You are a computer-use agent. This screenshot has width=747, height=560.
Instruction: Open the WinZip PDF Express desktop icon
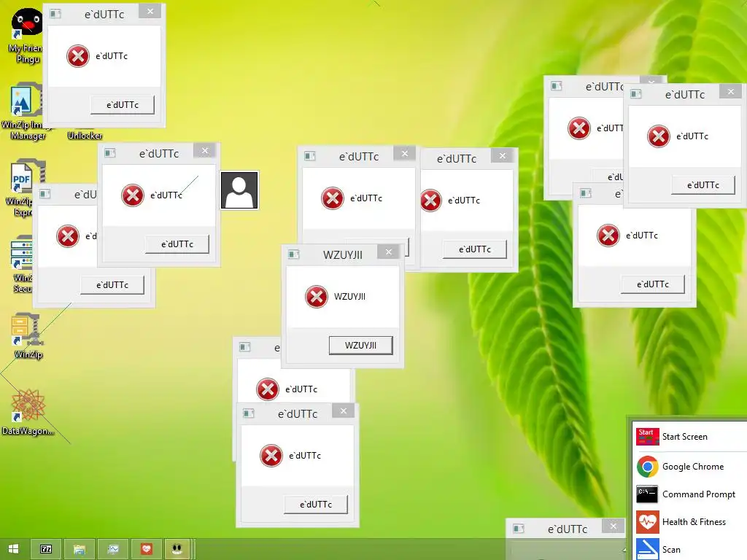[x=24, y=188]
